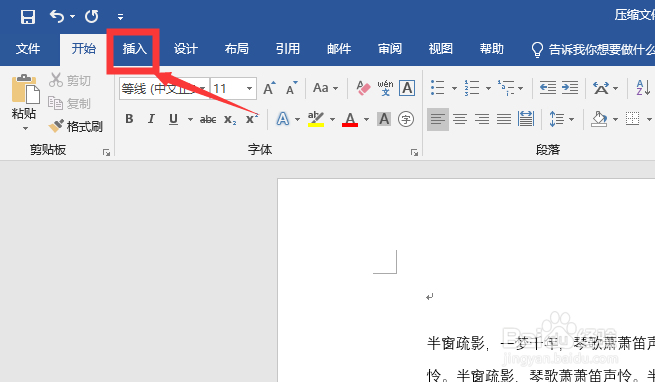Select center alignment
The image size is (655, 382).
(460, 120)
